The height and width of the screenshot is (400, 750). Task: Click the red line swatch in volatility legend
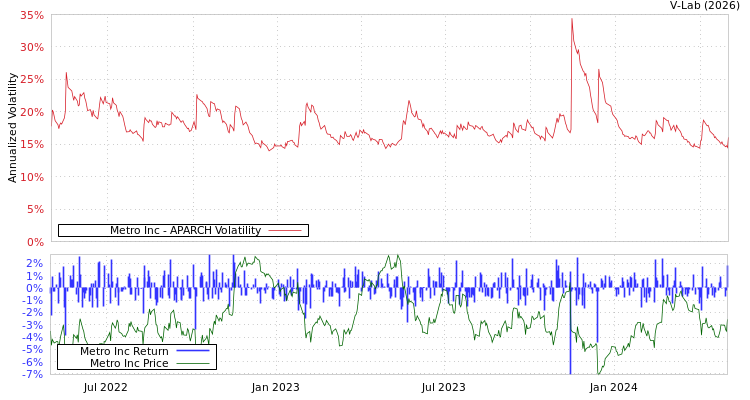[x=285, y=230]
